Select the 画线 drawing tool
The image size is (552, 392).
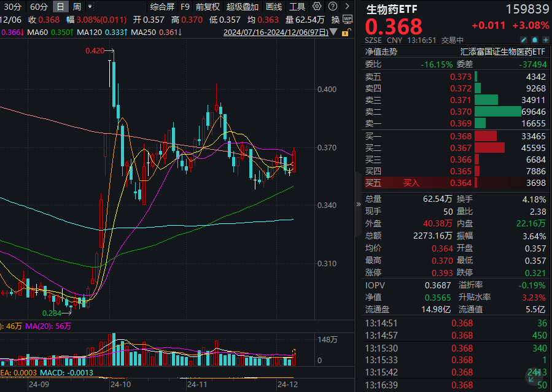tap(274, 7)
